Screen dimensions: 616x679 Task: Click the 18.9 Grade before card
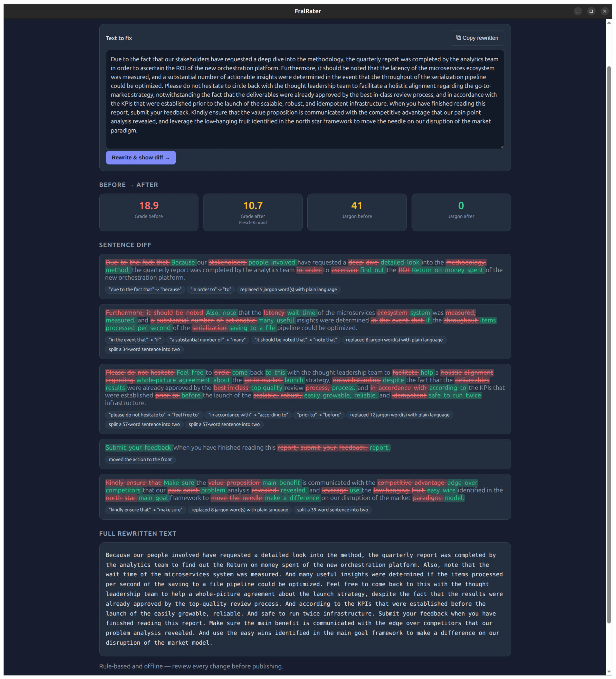coord(149,212)
